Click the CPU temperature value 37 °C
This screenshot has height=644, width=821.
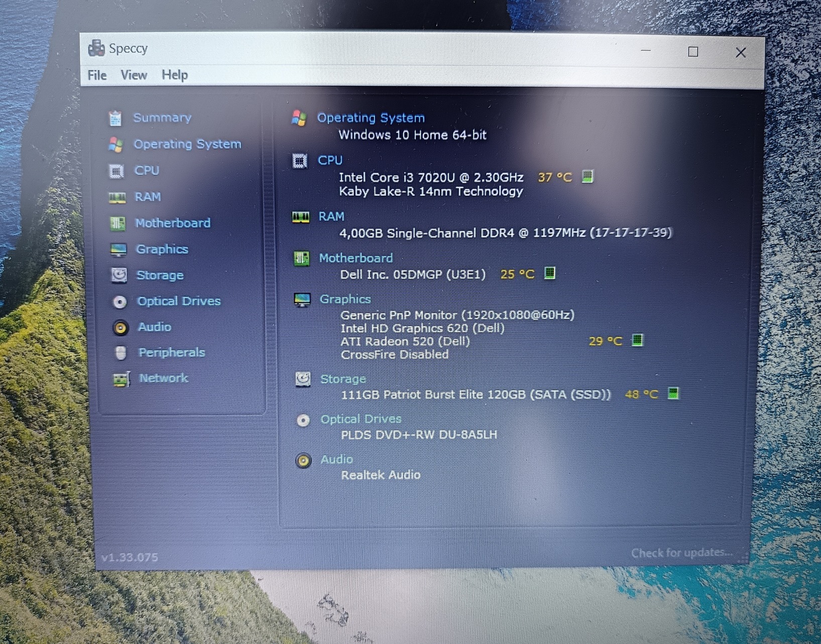pos(555,177)
